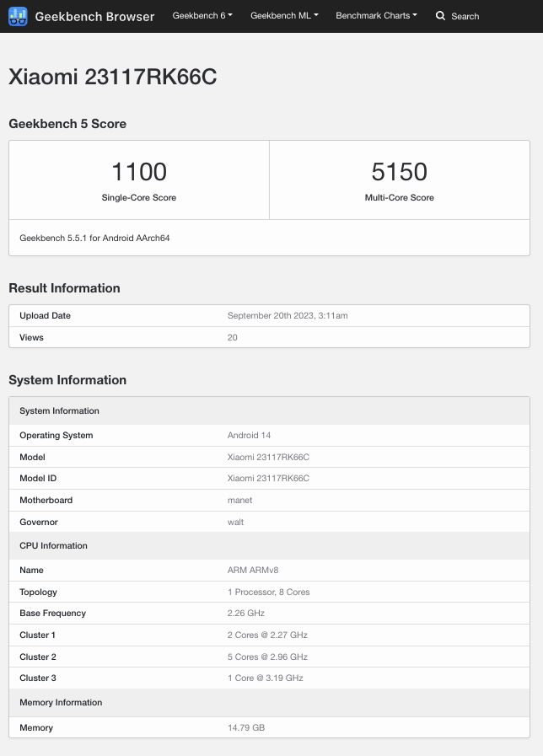Expand the Geekbench ML dropdown

click(x=284, y=16)
